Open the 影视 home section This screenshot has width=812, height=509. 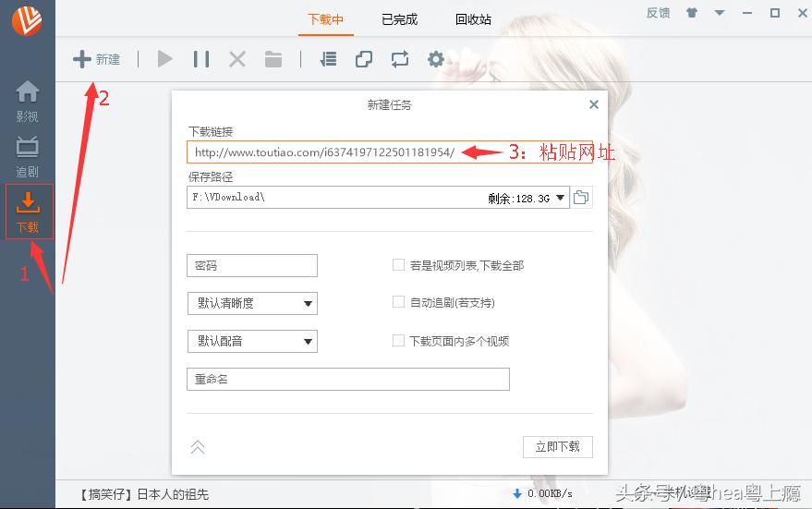(27, 102)
